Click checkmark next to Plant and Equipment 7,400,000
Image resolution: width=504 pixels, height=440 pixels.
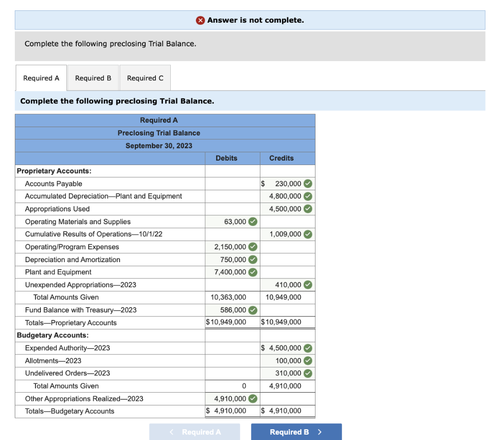pos(253,272)
